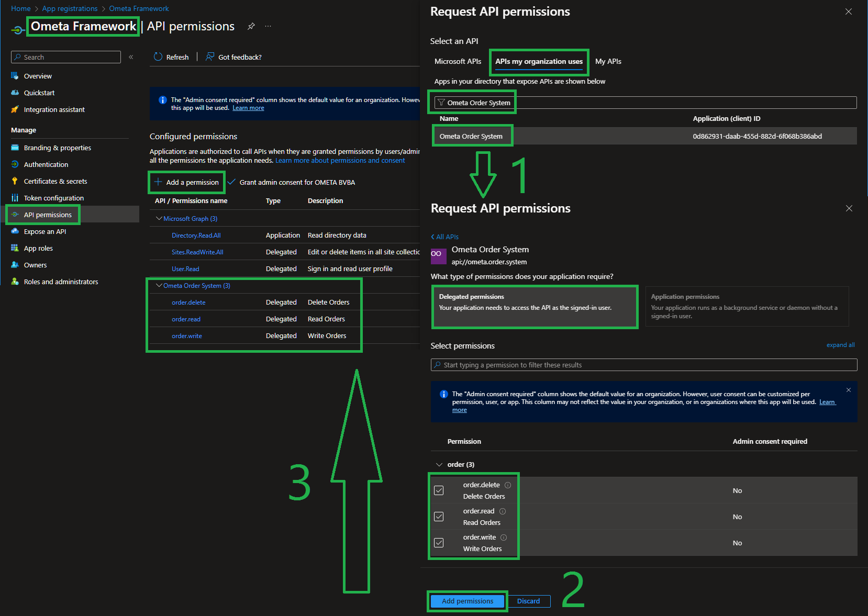Switch to My APIs tab

608,61
